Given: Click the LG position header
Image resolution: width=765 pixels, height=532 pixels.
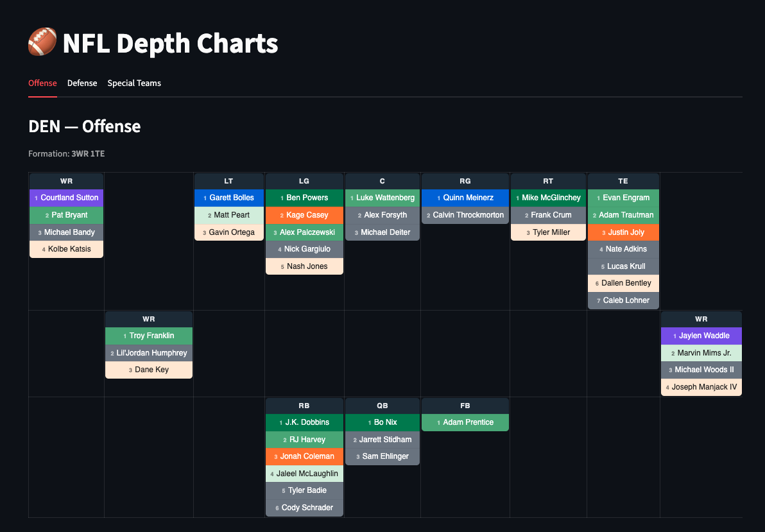Looking at the screenshot, I should tap(304, 181).
